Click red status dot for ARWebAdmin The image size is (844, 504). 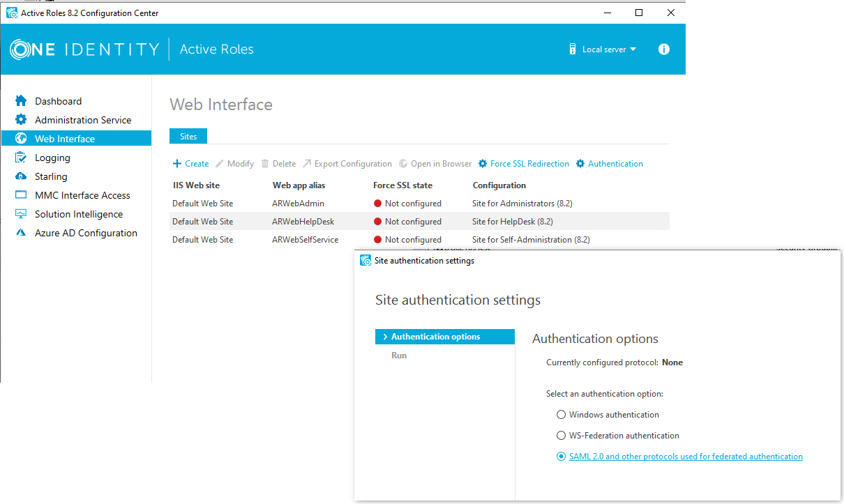377,204
